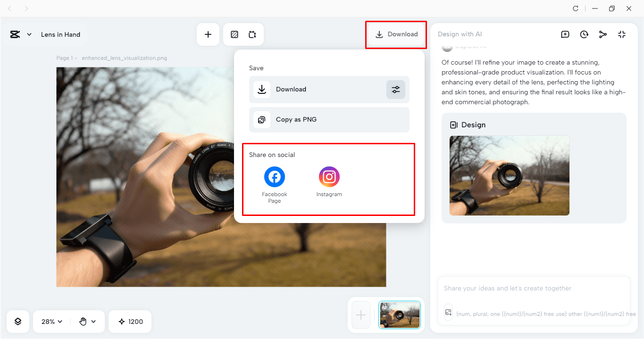Expand the hand tool dropdown
The width and height of the screenshot is (644, 339).
point(86,322)
